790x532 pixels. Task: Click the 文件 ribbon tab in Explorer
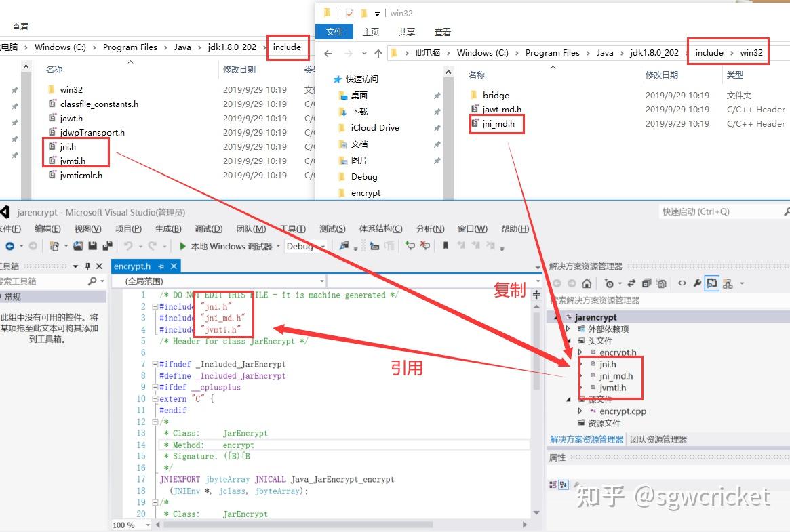coord(334,31)
